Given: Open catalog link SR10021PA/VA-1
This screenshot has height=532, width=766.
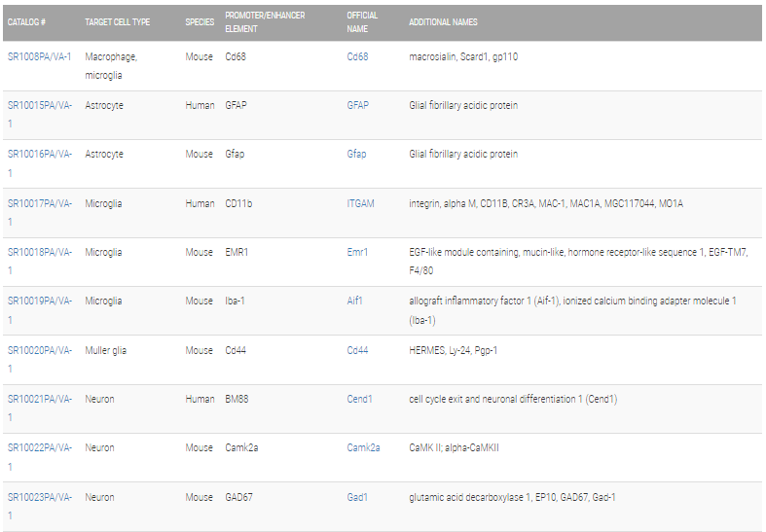Looking at the screenshot, I should (x=40, y=408).
